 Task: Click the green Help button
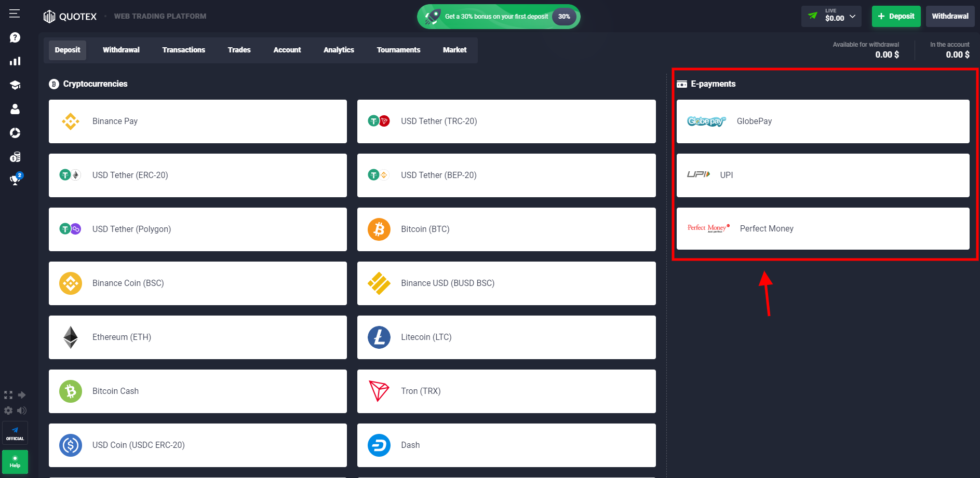(15, 462)
